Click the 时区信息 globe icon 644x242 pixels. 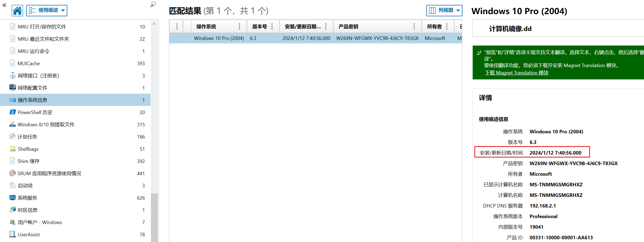12,210
